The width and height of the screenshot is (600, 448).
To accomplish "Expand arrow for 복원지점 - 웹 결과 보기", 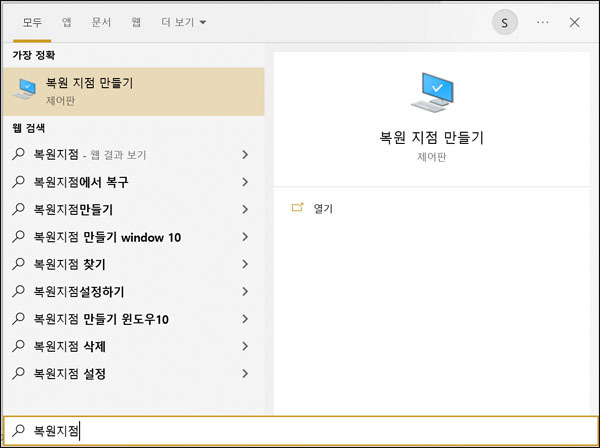I will tap(245, 155).
